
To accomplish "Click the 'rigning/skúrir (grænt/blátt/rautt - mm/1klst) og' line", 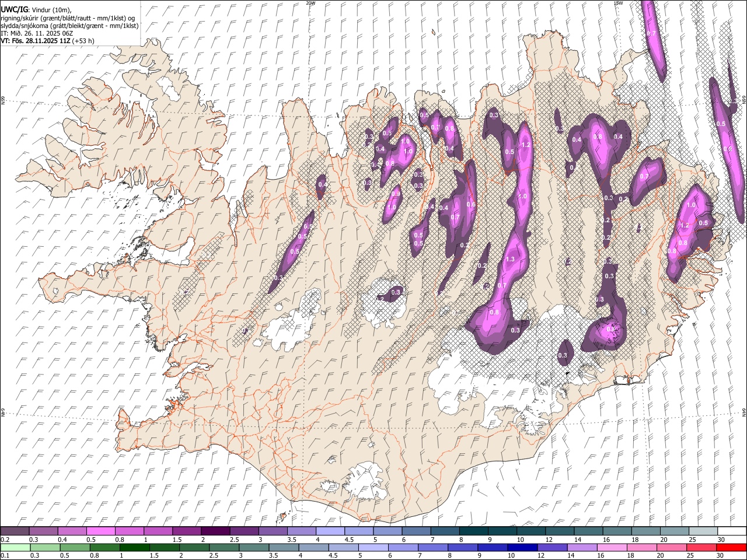I will 68,18.
